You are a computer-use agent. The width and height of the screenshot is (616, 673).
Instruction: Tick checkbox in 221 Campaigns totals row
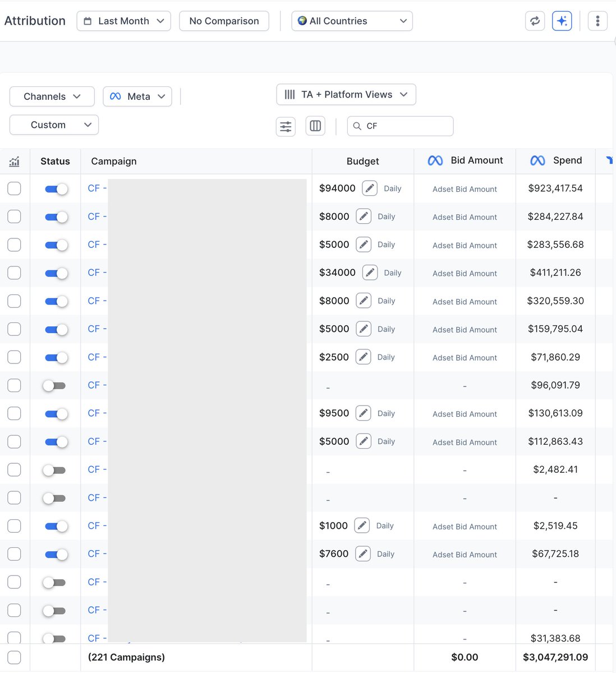point(14,657)
